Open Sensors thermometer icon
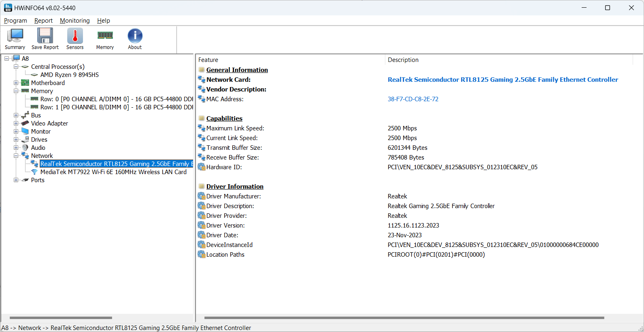The height and width of the screenshot is (332, 644). tap(75, 39)
